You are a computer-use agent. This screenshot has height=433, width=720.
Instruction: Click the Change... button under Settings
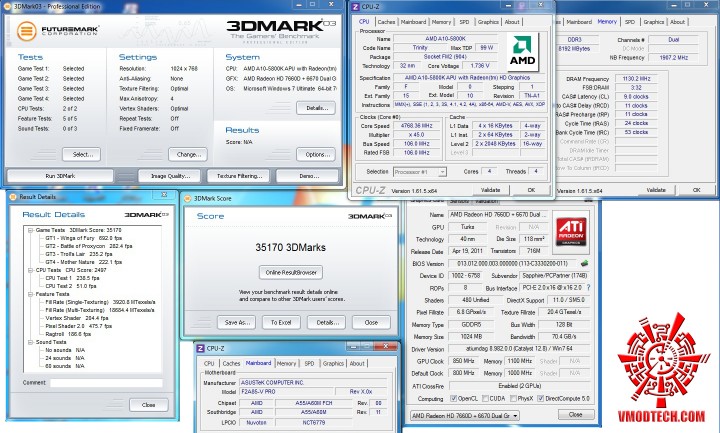[x=188, y=154]
